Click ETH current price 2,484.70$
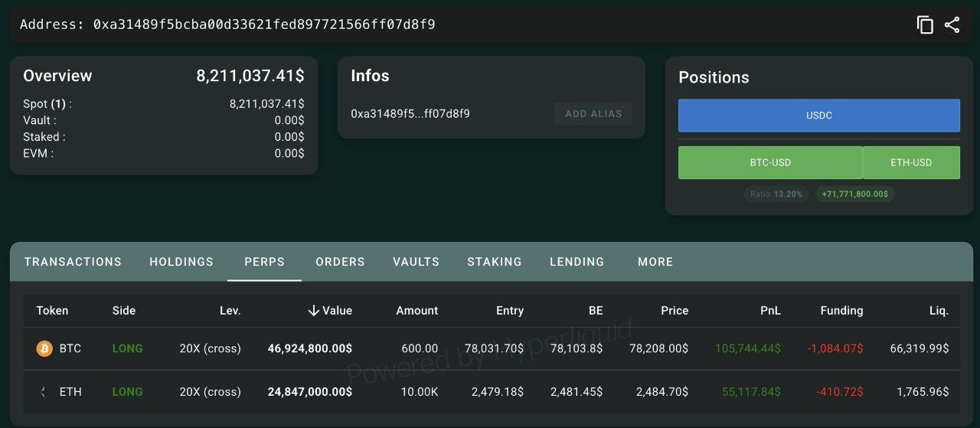Screen dimensions: 980x428 click(662, 391)
